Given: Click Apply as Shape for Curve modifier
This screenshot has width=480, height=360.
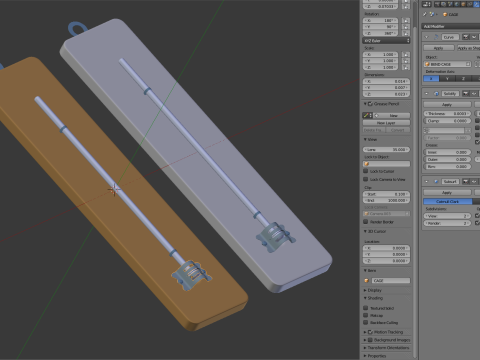Looking at the screenshot, I should pyautogui.click(x=469, y=48).
